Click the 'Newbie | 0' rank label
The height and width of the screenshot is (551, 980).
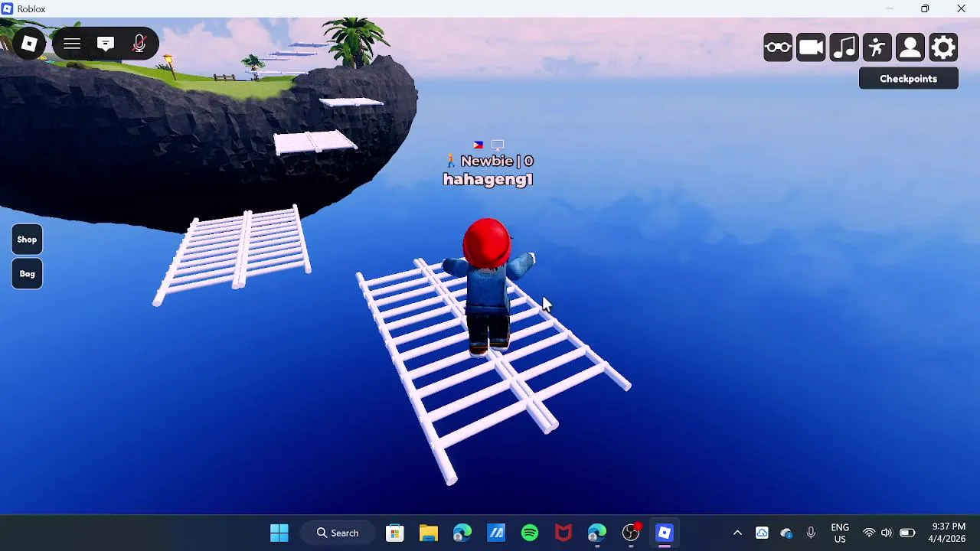(x=497, y=161)
